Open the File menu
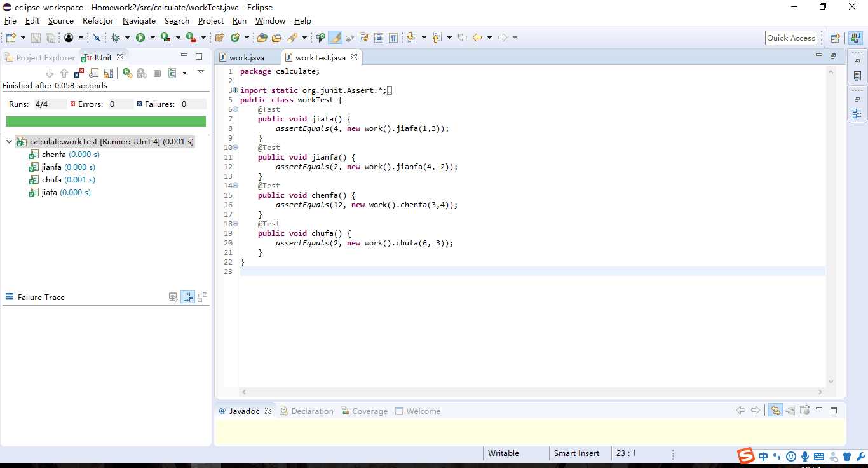This screenshot has width=868, height=468. (10, 21)
